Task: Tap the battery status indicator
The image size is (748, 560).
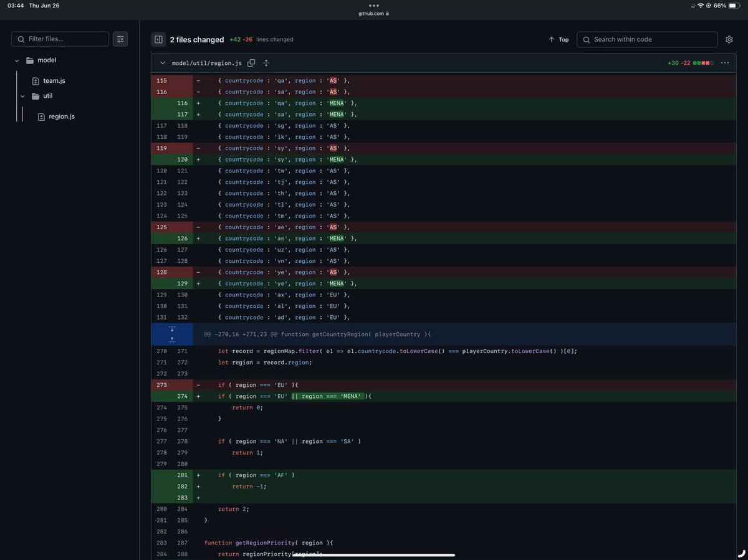Action: click(x=736, y=6)
